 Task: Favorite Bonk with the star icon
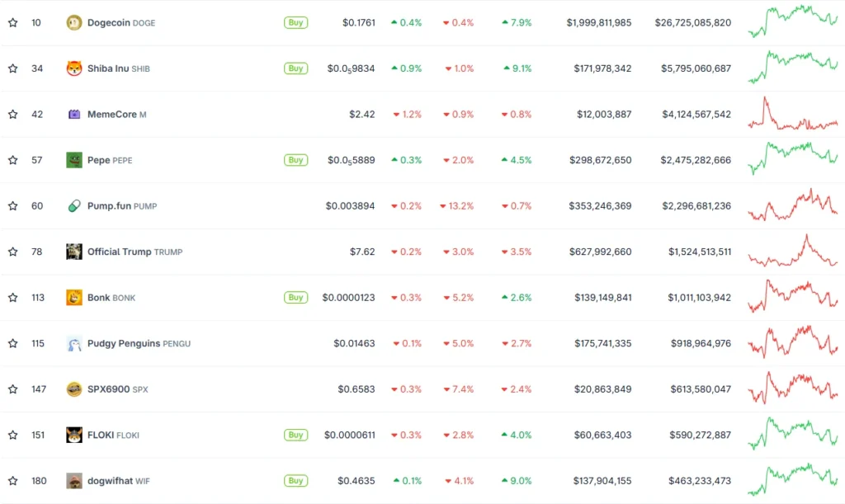coord(13,297)
